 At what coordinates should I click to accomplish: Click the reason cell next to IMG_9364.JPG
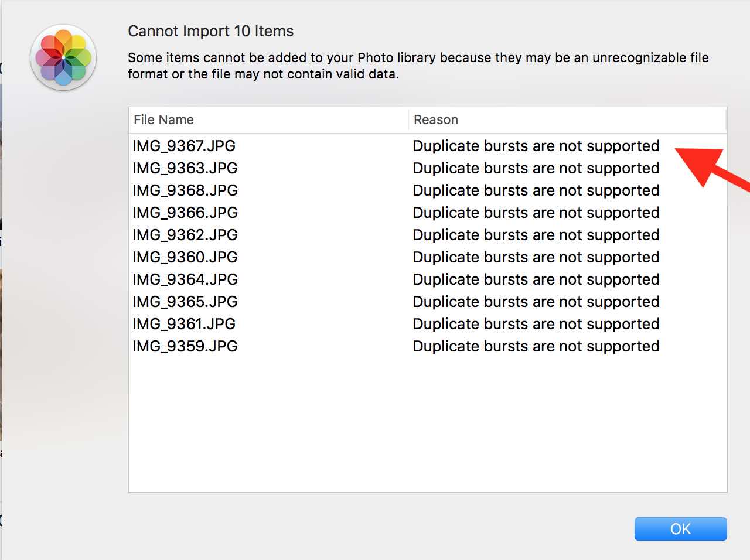[x=536, y=279]
